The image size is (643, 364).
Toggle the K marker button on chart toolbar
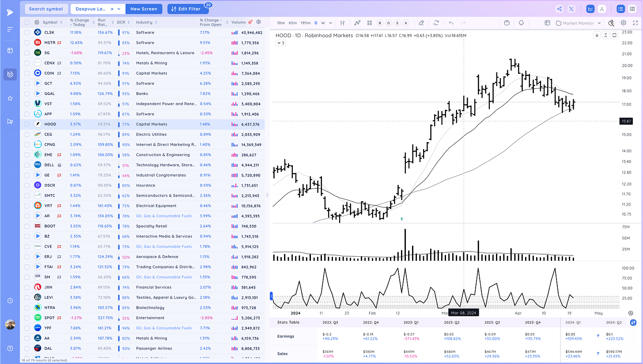(x=406, y=23)
